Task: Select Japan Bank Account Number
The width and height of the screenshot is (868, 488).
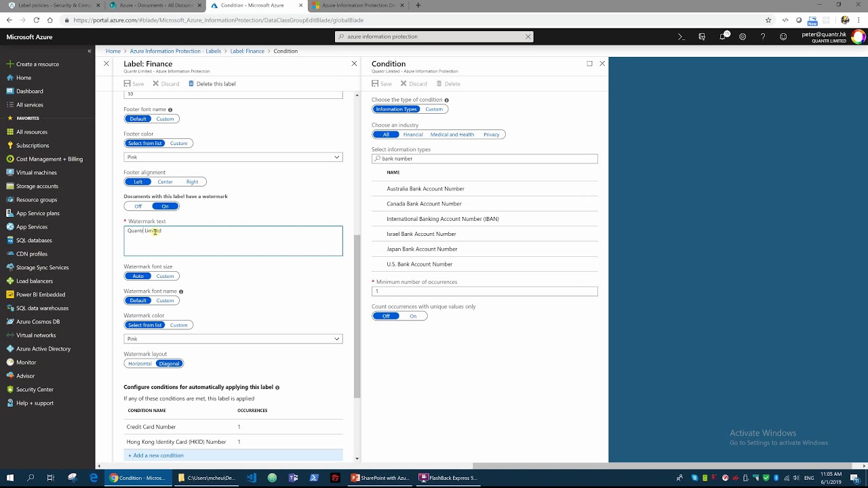Action: pos(485,249)
